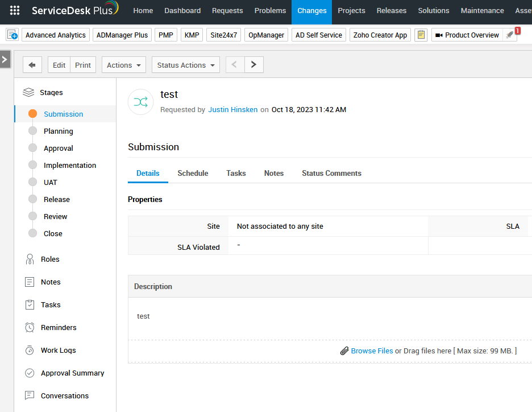Select the Review stage
Image resolution: width=532 pixels, height=412 pixels.
pyautogui.click(x=55, y=216)
